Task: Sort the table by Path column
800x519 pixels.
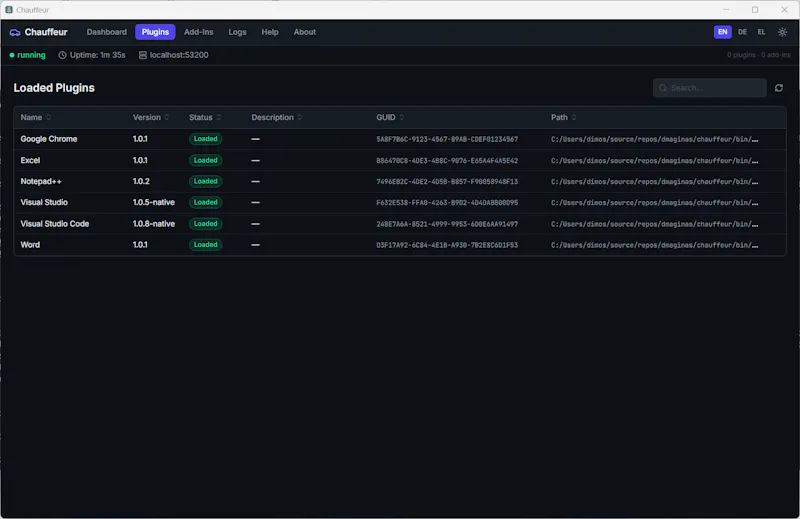Action: tap(564, 117)
